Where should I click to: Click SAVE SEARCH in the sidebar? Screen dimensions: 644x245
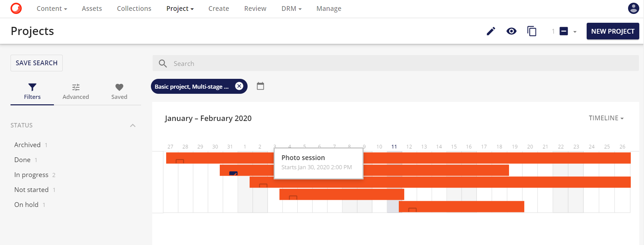pos(36,63)
